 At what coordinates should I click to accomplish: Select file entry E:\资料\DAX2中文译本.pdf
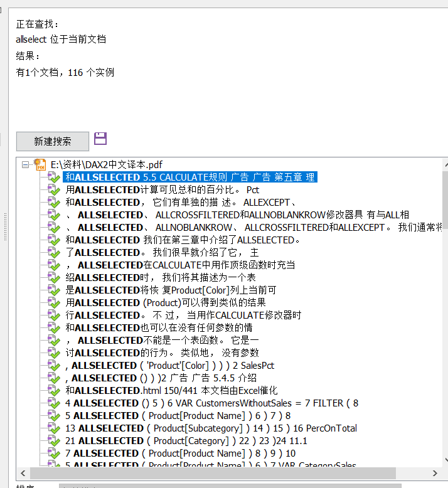tap(107, 164)
